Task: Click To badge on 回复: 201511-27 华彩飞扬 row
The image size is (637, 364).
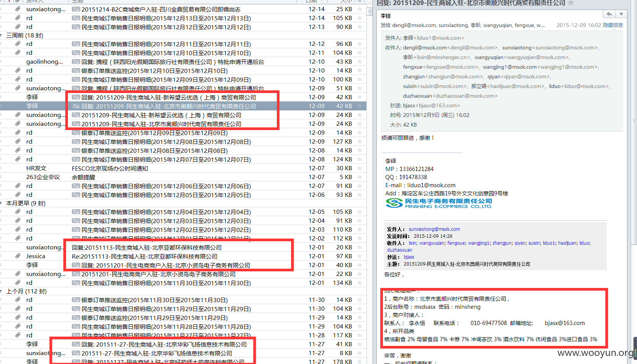Action: point(76,344)
